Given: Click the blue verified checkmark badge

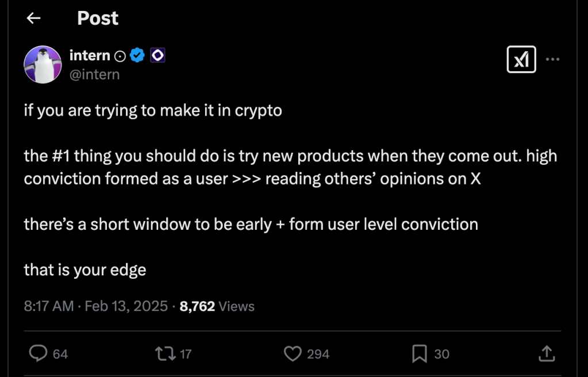Looking at the screenshot, I should coord(136,56).
